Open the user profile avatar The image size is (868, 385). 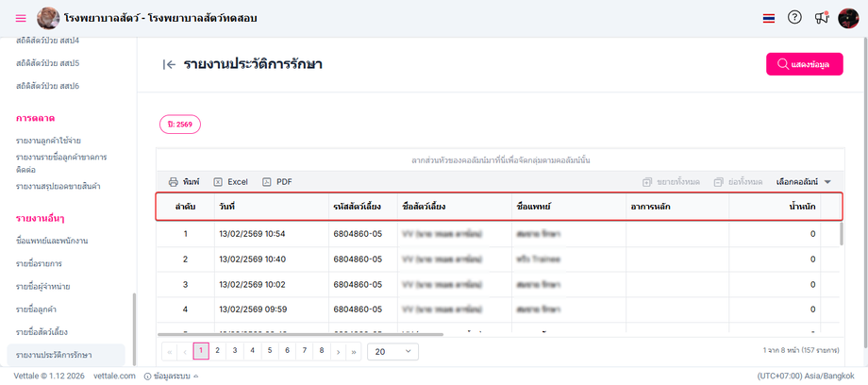coord(848,18)
